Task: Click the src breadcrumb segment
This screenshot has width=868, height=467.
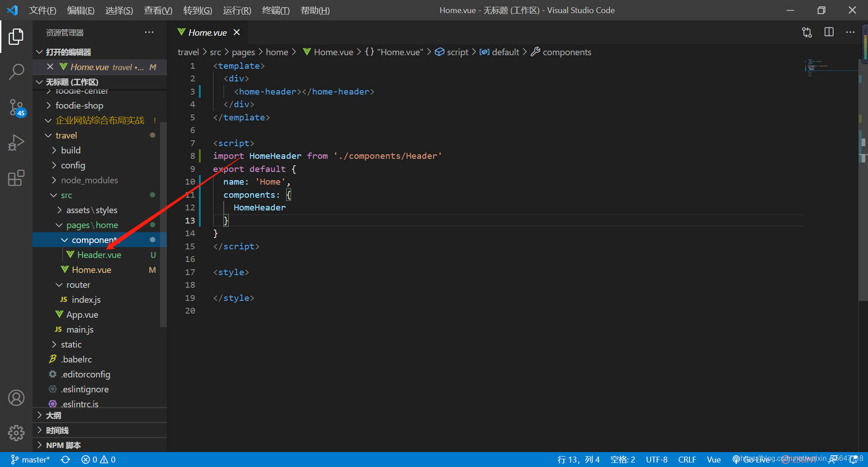Action: coord(215,52)
